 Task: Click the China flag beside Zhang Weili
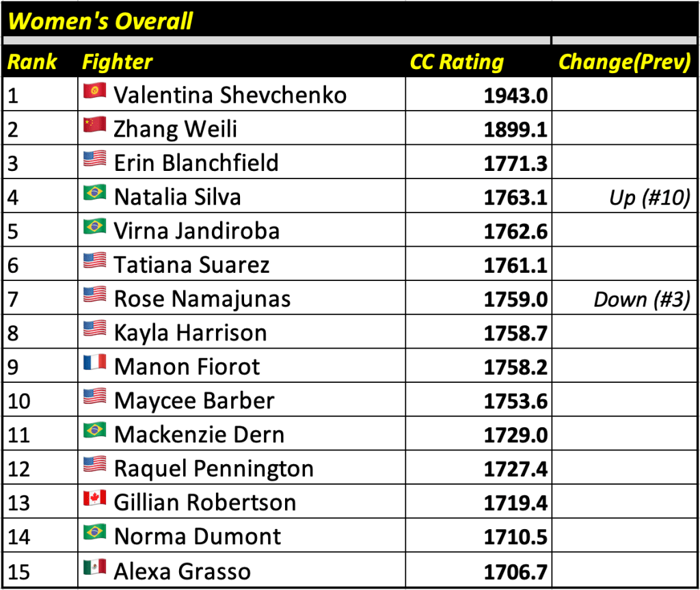[x=94, y=126]
